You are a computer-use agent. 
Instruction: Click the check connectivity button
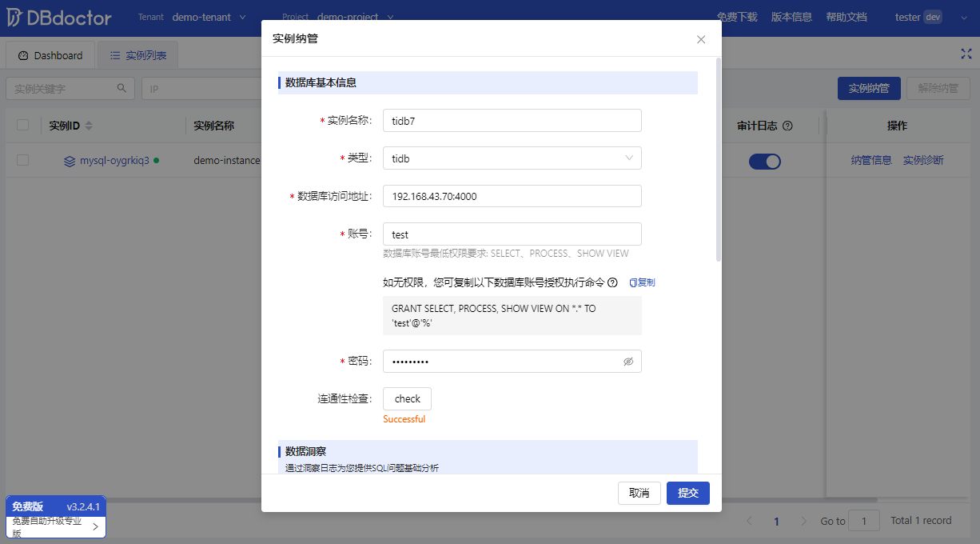click(x=408, y=398)
